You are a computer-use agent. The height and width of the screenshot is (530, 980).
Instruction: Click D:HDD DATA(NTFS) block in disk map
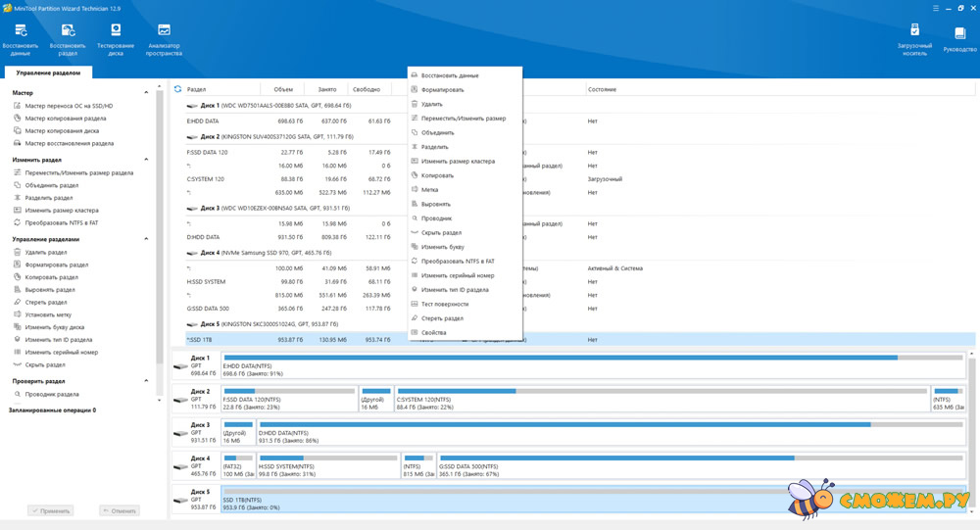(x=611, y=432)
